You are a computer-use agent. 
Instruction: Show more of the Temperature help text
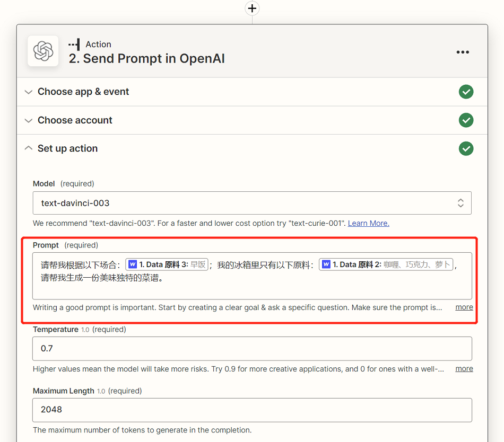coord(464,368)
